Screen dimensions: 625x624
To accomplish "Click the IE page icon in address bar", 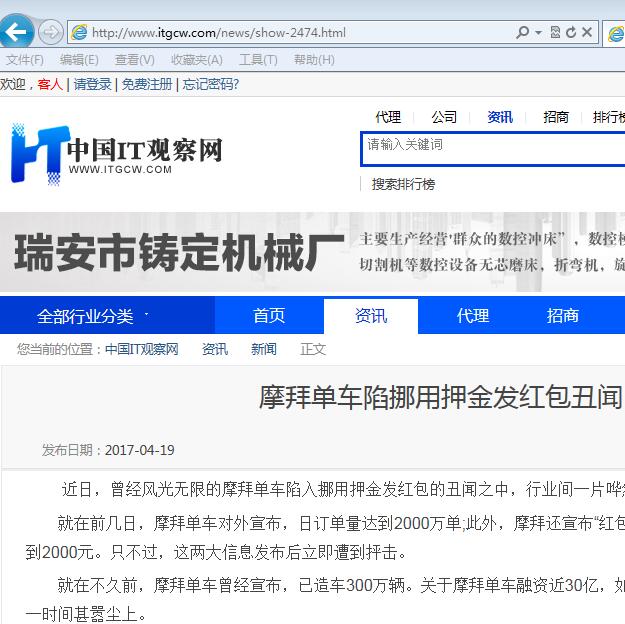I will pyautogui.click(x=79, y=32).
